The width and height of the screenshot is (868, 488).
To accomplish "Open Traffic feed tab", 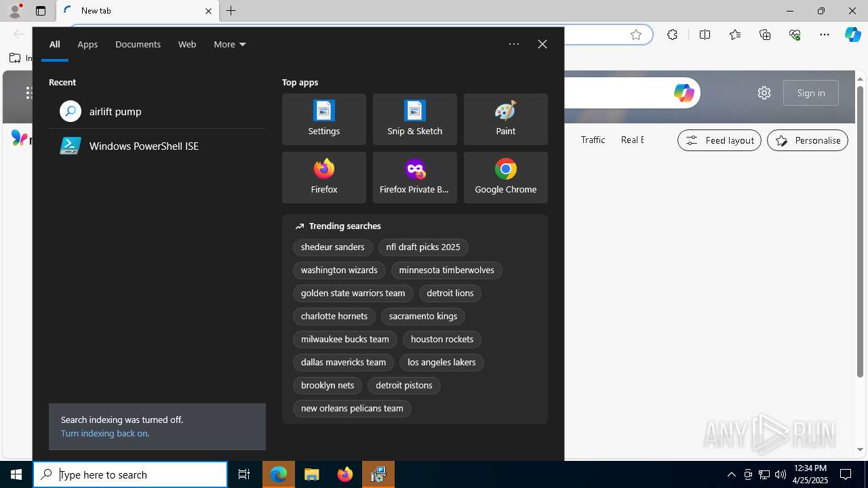I will [593, 140].
